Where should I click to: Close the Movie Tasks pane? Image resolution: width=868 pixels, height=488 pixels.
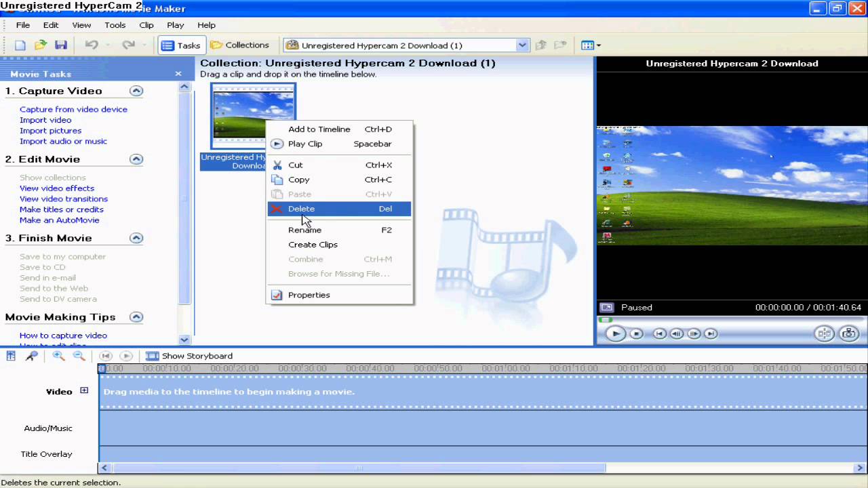[178, 74]
